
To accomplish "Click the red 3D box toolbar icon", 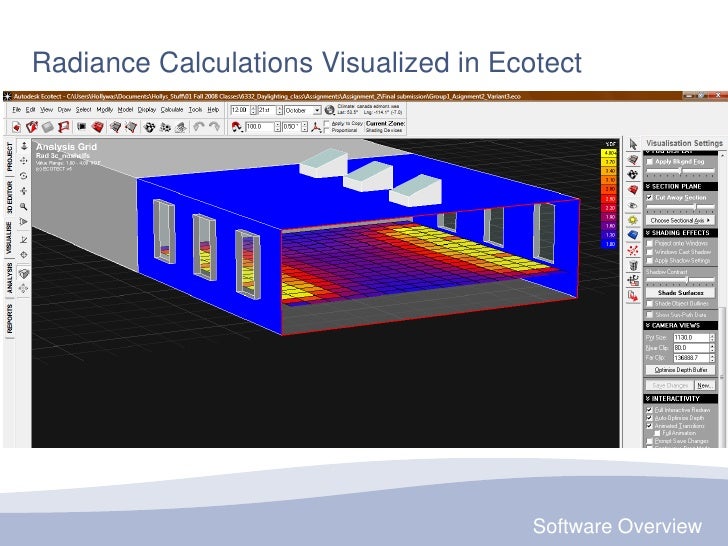I will [x=98, y=127].
